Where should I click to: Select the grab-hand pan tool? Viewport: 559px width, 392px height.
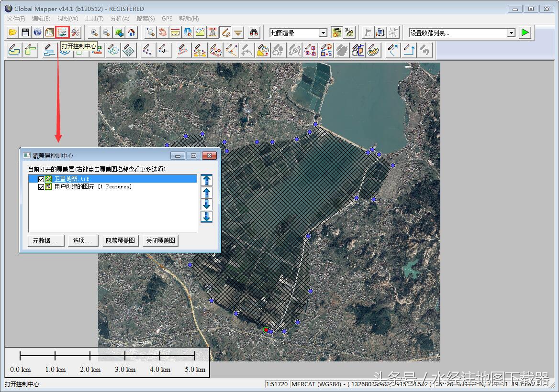(163, 33)
